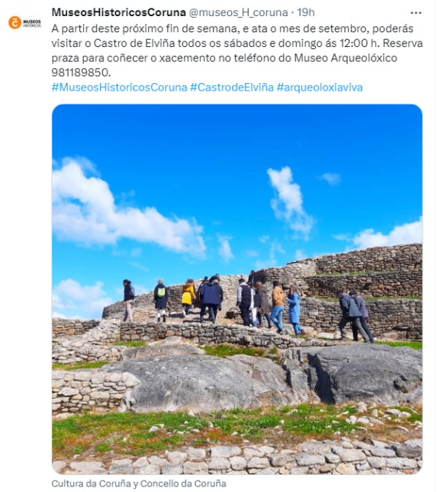
Task: Click the stone paving at the photo bottom
Action: [237, 459]
